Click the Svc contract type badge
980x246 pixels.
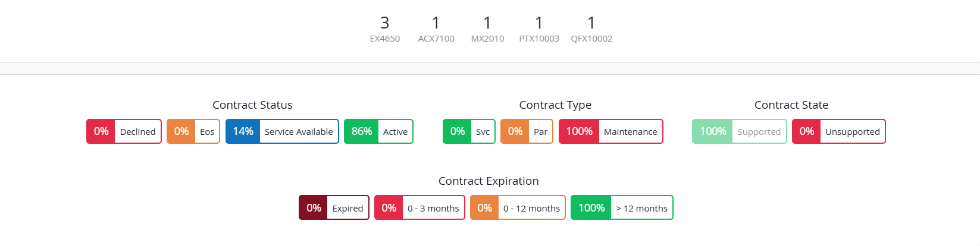pos(469,131)
